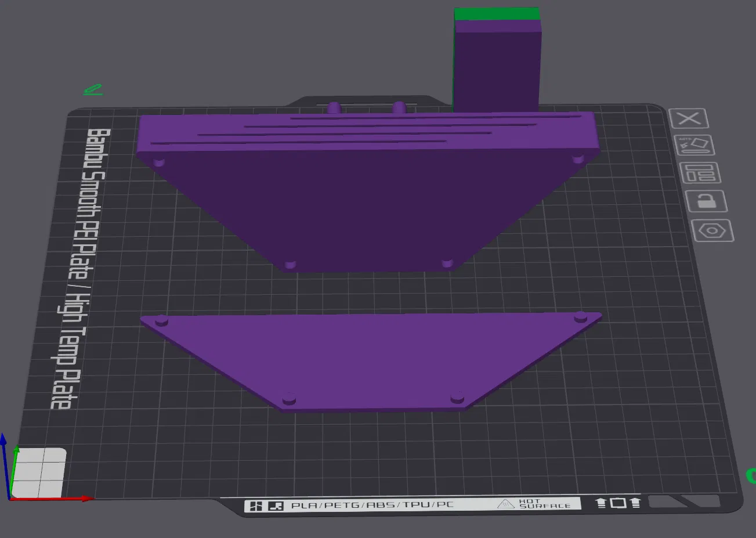The width and height of the screenshot is (756, 538).
Task: Click the remove-plate X icon beside the plate
Action: tap(689, 119)
